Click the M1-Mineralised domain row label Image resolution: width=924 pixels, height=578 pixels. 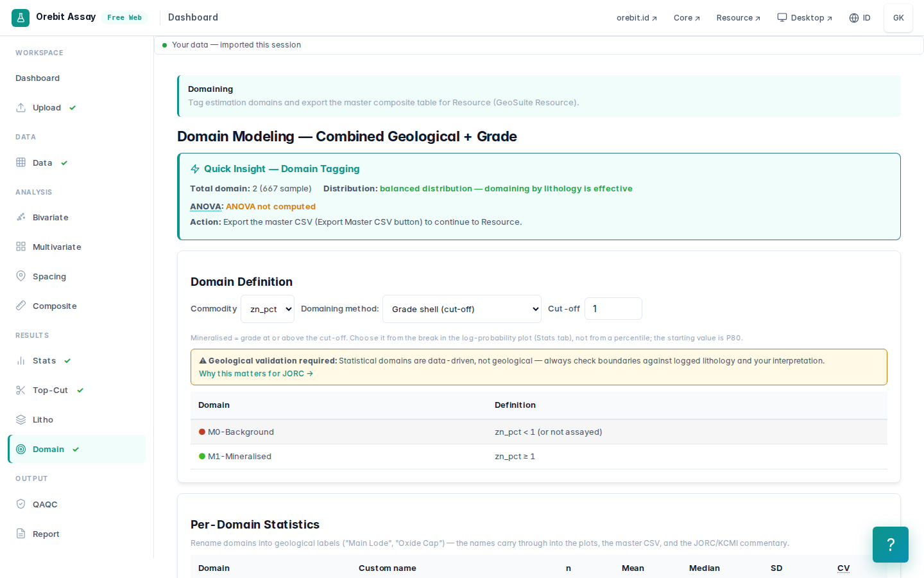(239, 457)
